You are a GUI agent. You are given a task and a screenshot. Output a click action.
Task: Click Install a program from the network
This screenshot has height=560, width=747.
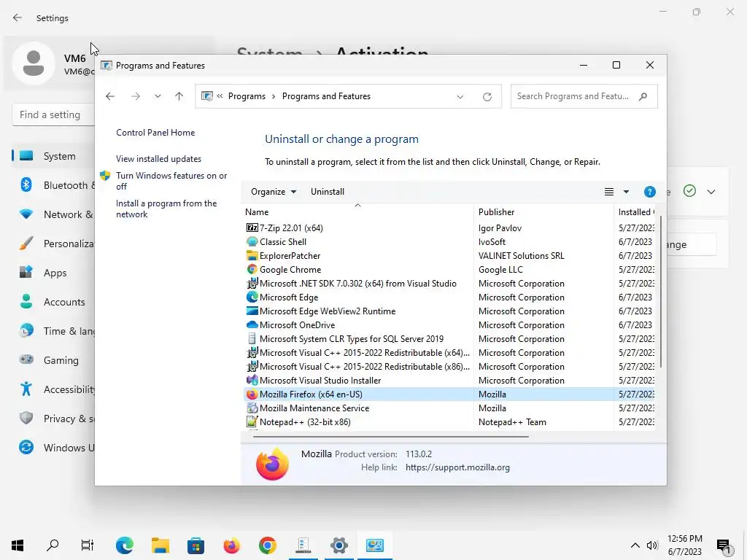tap(166, 209)
